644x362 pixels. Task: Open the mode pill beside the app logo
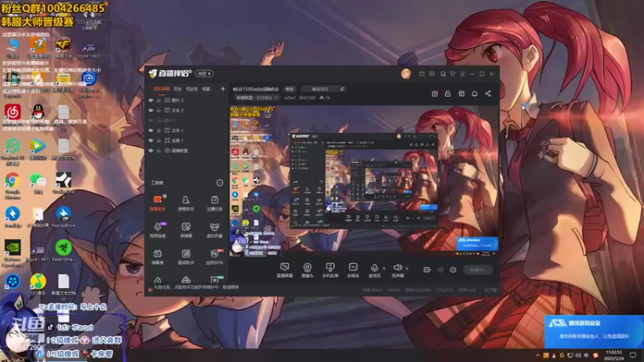[x=204, y=73]
